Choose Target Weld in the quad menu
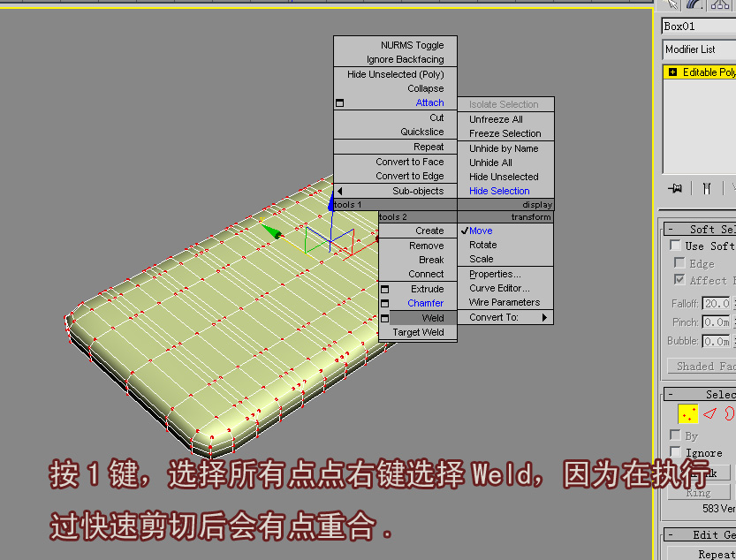 pos(418,332)
